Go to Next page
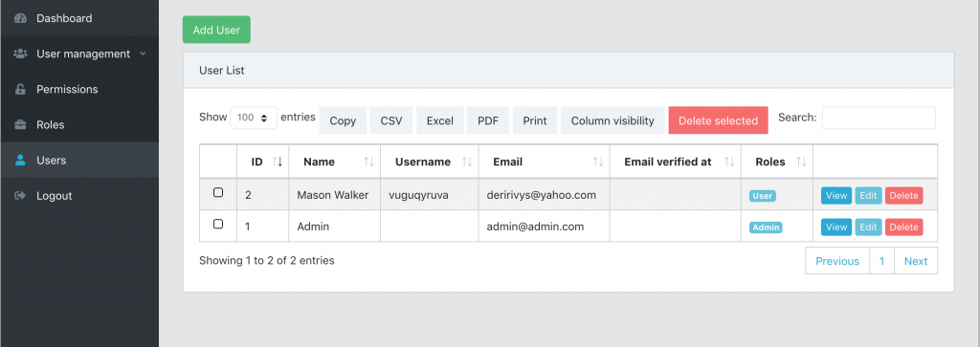 pos(916,261)
